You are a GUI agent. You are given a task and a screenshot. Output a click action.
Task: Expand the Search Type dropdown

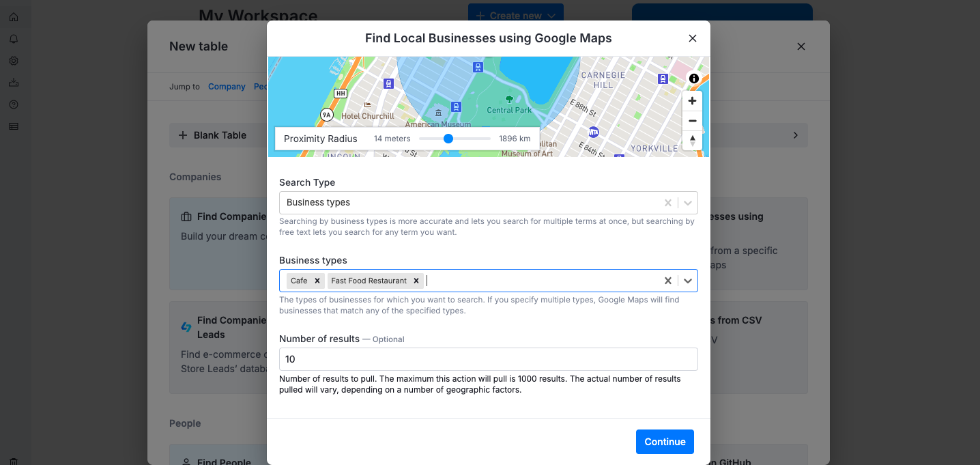tap(688, 203)
